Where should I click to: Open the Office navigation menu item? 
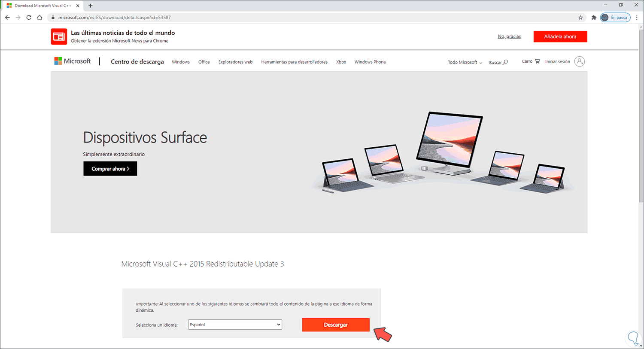click(x=204, y=62)
